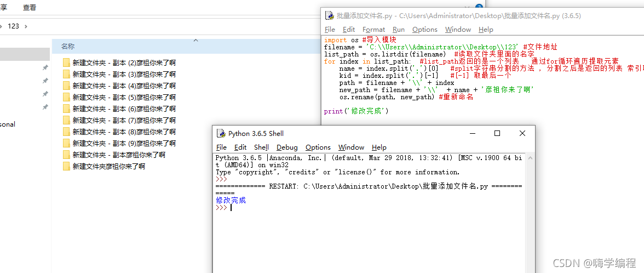Screen dimensions: 644x273
Task: Open Run menu in the editor window
Action: (x=399, y=30)
